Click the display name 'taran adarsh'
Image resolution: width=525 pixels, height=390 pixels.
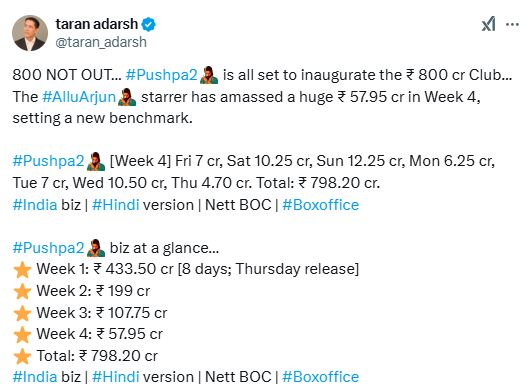[x=96, y=24]
